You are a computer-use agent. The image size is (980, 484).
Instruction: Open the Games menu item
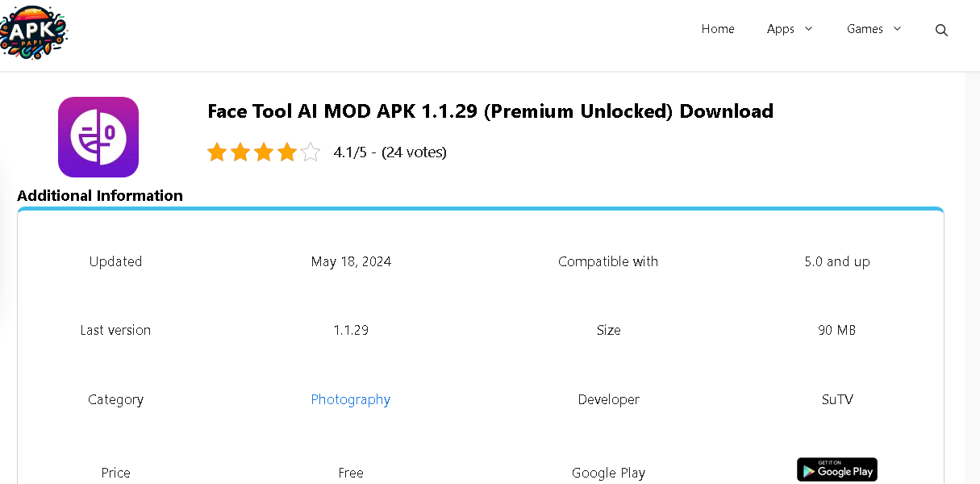click(865, 29)
